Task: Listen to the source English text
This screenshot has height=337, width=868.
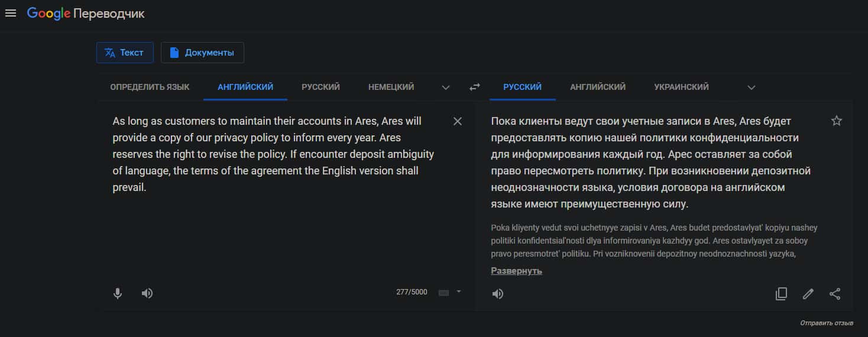Action: (147, 293)
